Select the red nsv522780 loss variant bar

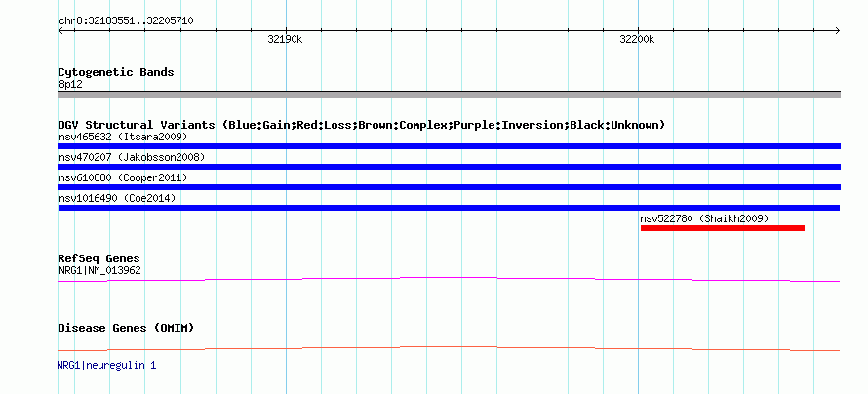(x=723, y=228)
